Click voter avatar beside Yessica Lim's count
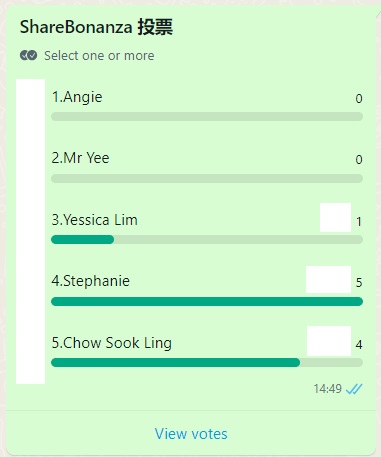 coord(335,217)
